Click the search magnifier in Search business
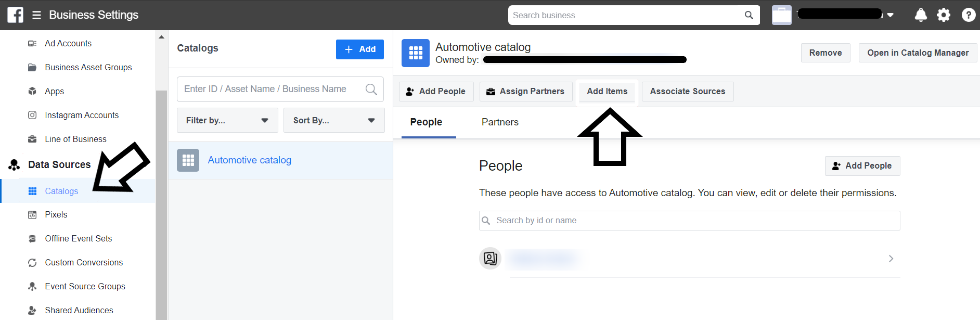The image size is (980, 320). 749,15
